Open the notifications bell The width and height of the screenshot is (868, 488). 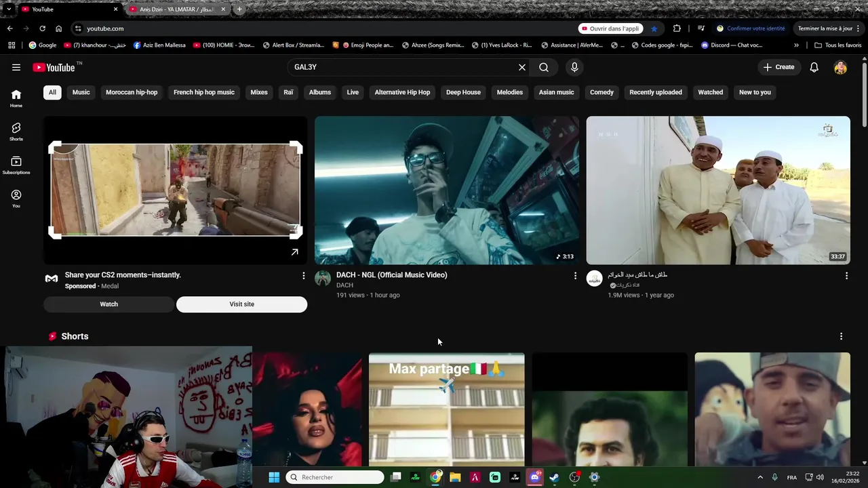[814, 67]
